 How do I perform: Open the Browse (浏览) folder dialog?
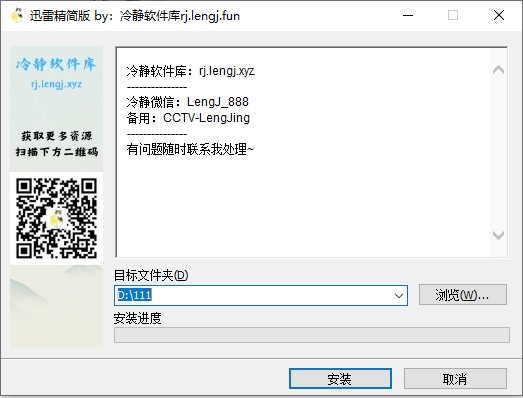pos(463,295)
